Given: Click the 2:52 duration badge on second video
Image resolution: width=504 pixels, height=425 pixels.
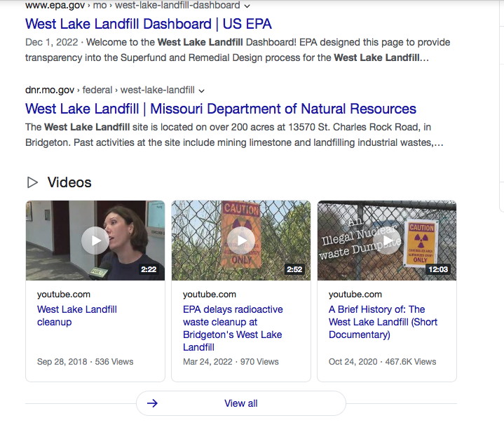Looking at the screenshot, I should click(x=294, y=269).
